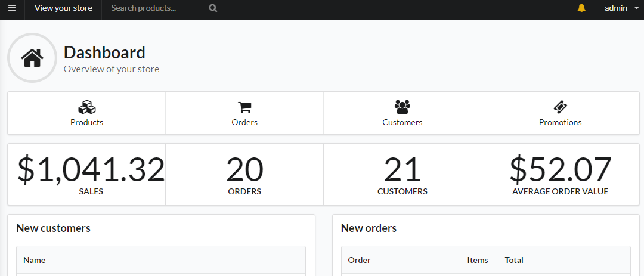
Task: Open Promotions via the ticket icon
Action: click(x=560, y=107)
